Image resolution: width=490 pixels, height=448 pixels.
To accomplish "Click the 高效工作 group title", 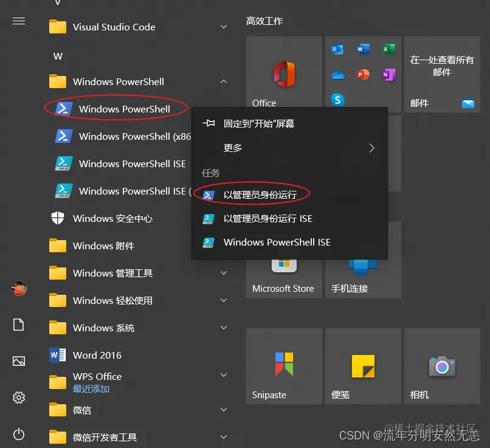I will coord(264,21).
